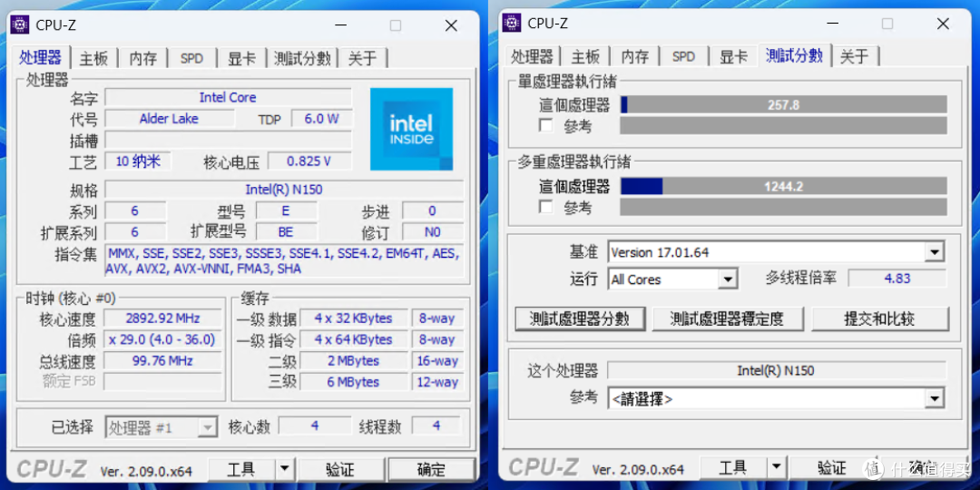Click the 三级 cache value 6 MBytes
Screen dimensions: 980x490
tap(354, 382)
